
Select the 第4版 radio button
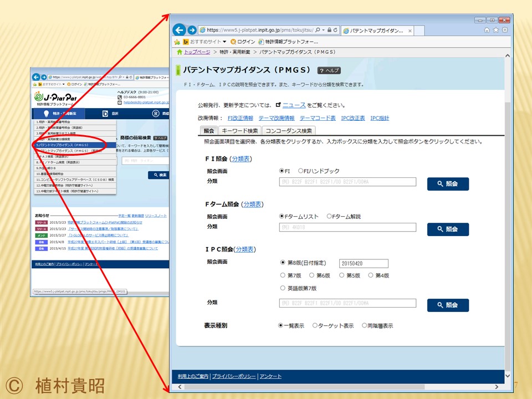pyautogui.click(x=371, y=275)
